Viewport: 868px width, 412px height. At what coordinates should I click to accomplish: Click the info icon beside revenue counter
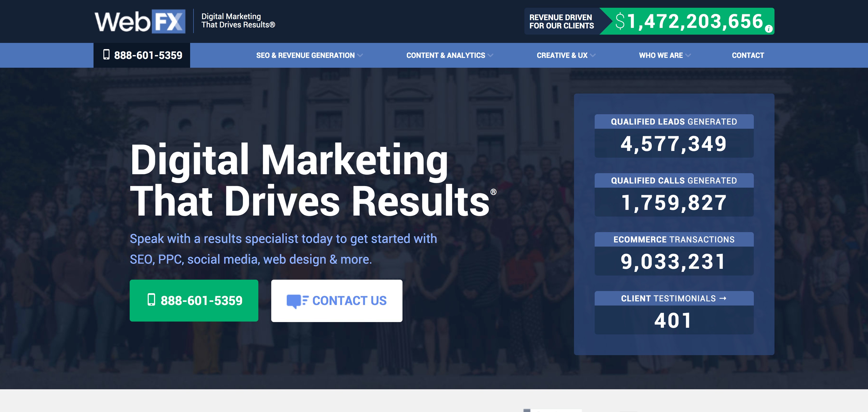[x=768, y=29]
